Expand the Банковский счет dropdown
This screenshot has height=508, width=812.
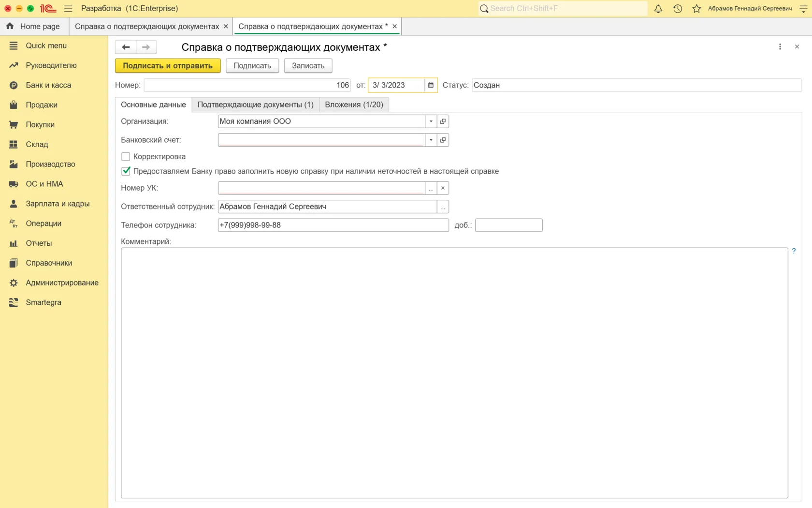tap(431, 140)
